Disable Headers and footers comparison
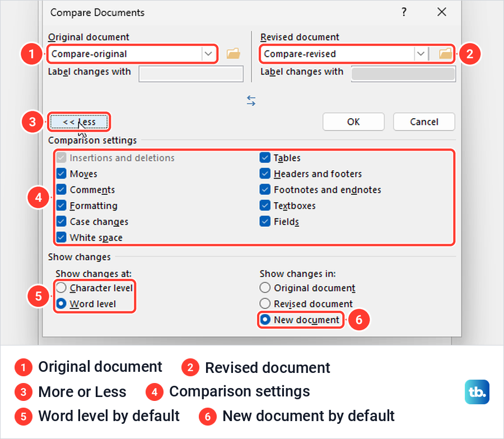This screenshot has height=439, width=504. (265, 174)
